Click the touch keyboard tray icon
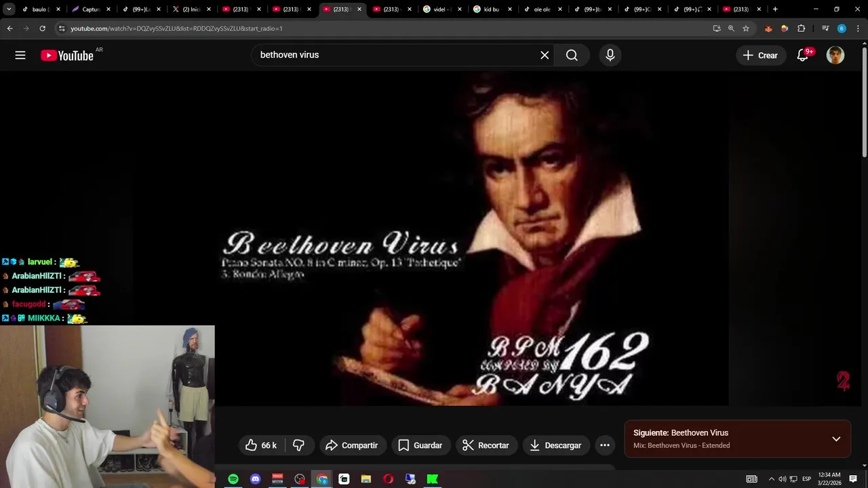 coord(751,479)
